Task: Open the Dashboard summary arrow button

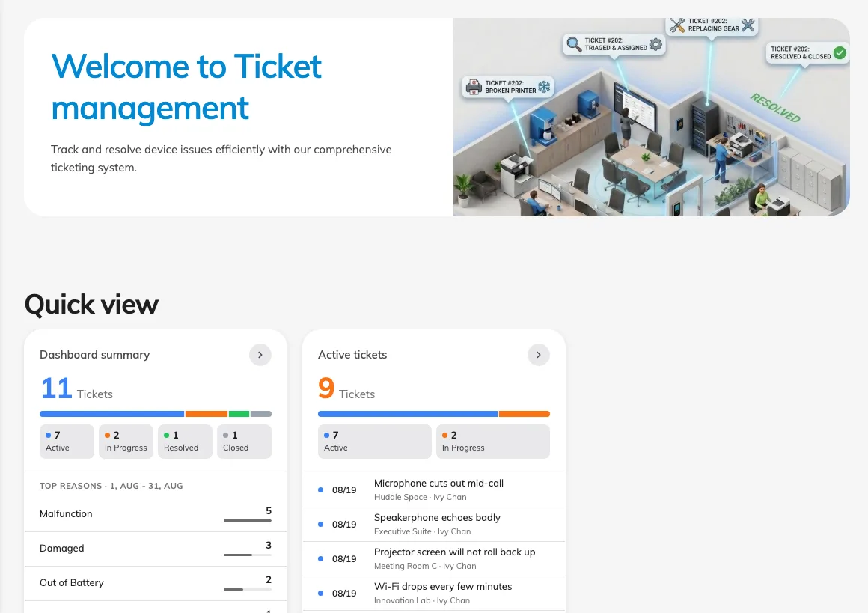Action: (x=260, y=355)
